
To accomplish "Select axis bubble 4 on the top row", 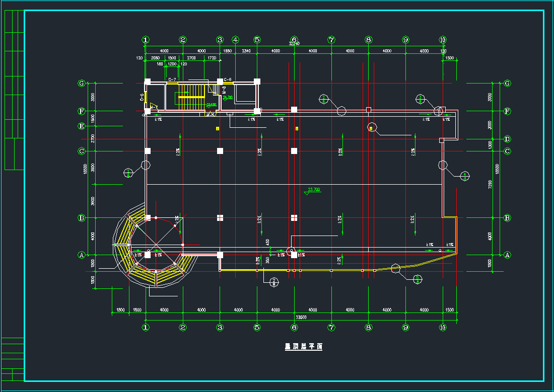I will coord(235,40).
